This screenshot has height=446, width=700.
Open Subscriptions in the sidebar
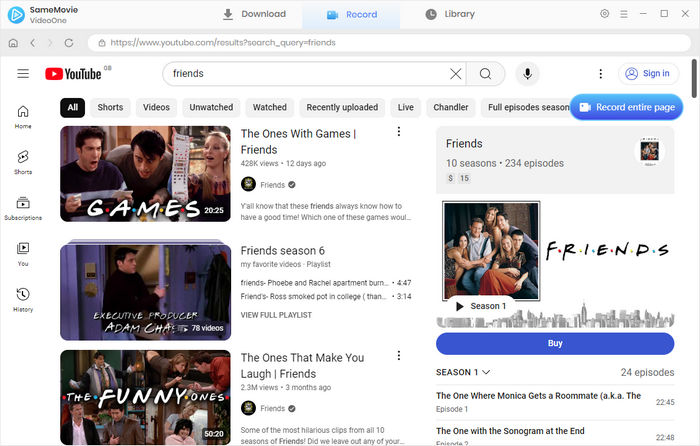[x=23, y=208]
